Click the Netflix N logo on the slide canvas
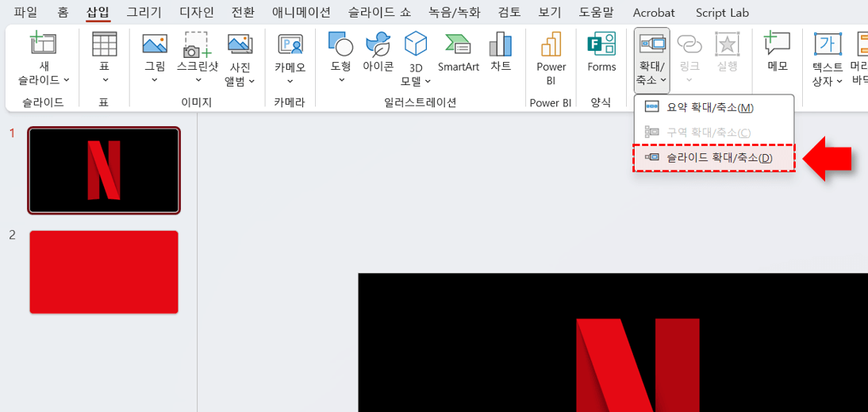 click(x=638, y=365)
